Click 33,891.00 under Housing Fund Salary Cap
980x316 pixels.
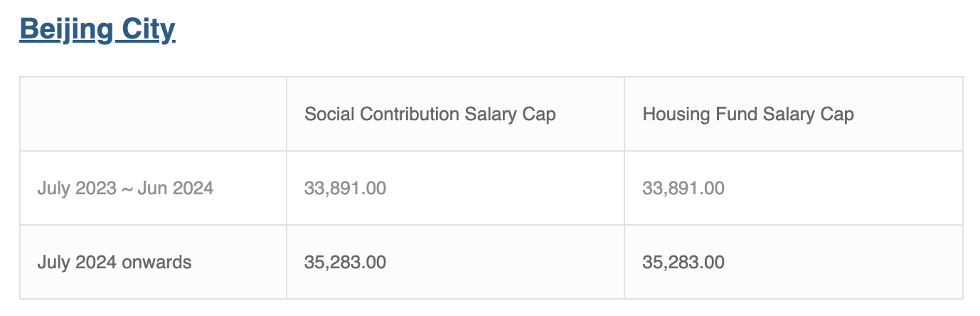[x=683, y=189]
